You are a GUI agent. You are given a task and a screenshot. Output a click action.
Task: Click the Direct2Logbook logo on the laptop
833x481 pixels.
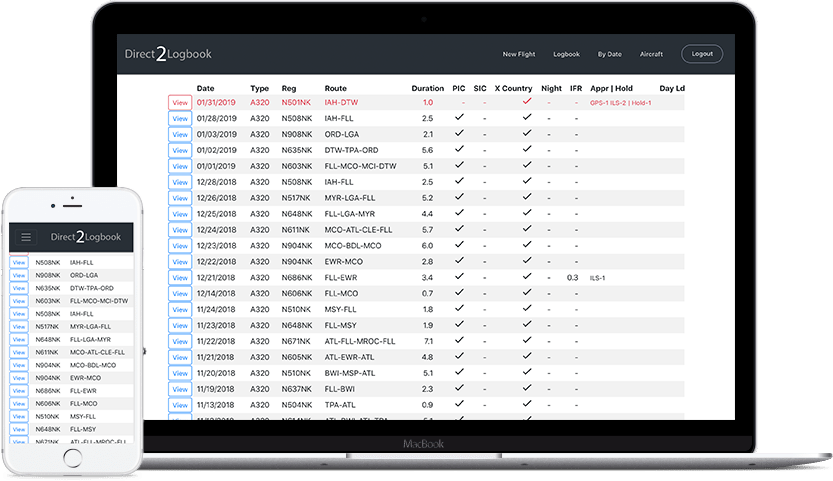pos(168,54)
